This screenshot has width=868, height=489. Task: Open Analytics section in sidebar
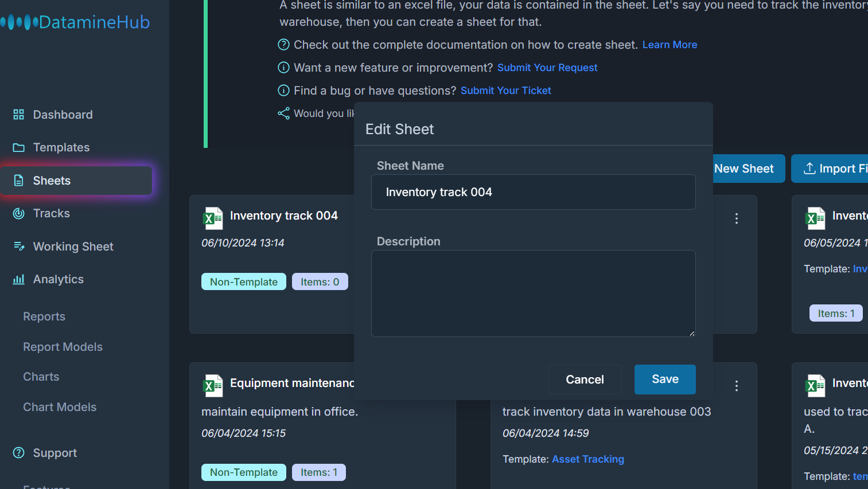coord(59,279)
